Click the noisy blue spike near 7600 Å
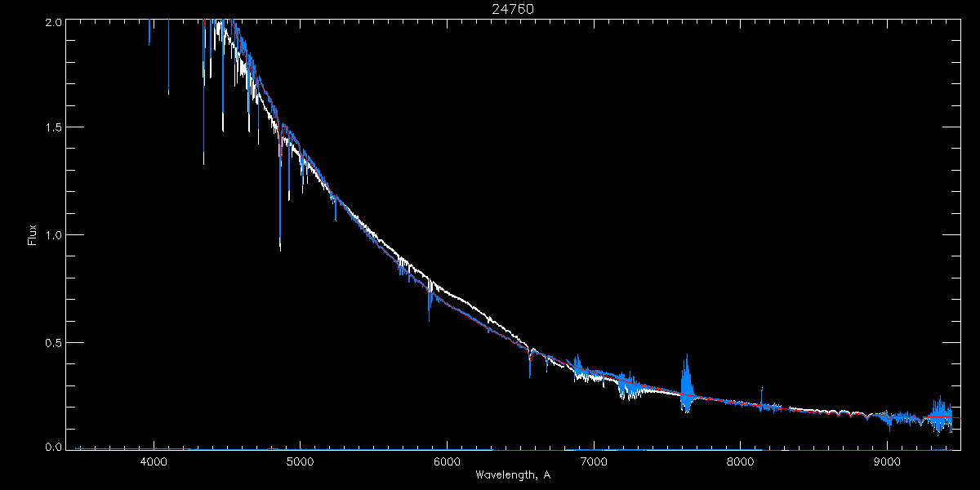 click(687, 384)
